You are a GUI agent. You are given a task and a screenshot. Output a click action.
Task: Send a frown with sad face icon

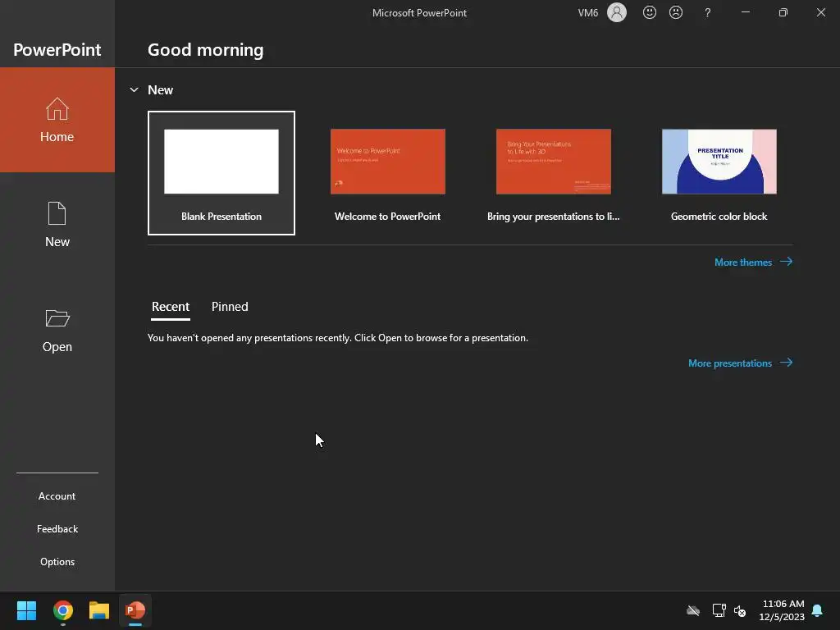point(676,12)
